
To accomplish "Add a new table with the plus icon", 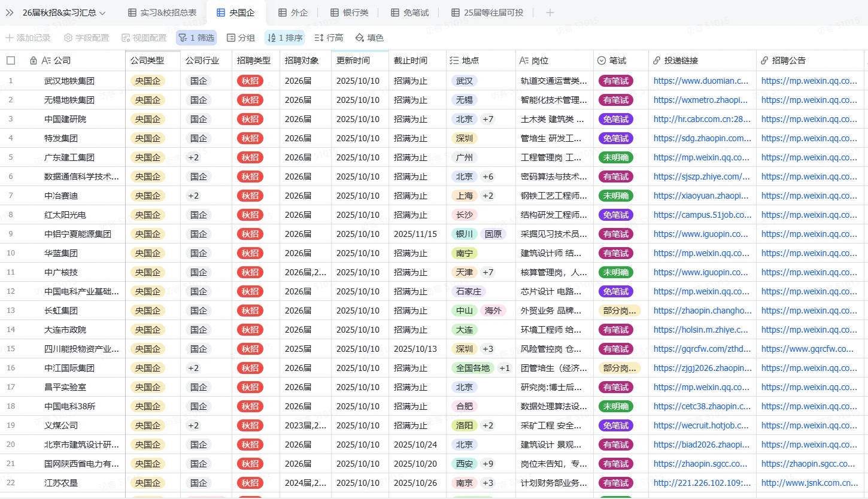I will 550,13.
